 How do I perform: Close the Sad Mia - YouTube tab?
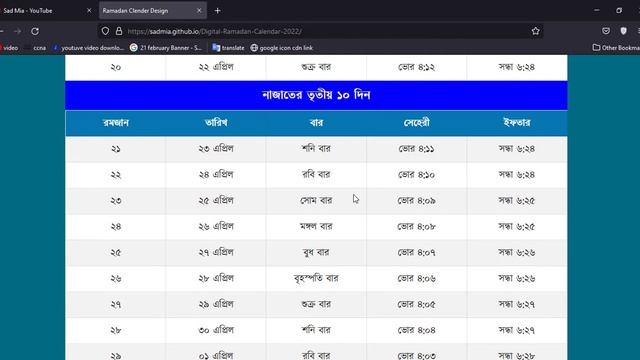(x=89, y=11)
